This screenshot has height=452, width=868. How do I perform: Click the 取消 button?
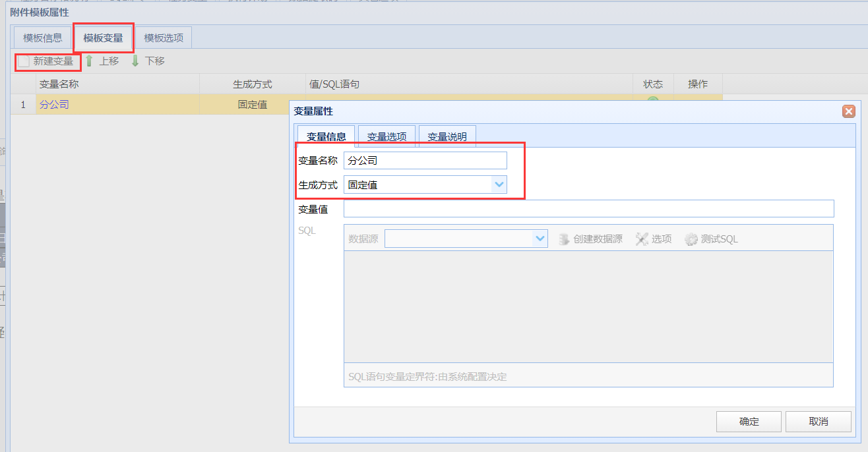click(819, 422)
